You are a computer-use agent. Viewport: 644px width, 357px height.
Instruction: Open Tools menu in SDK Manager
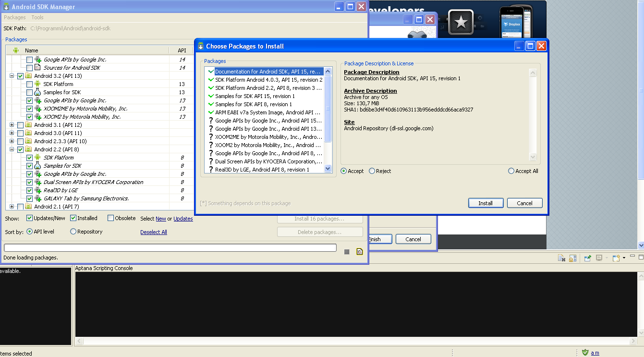[x=37, y=17]
